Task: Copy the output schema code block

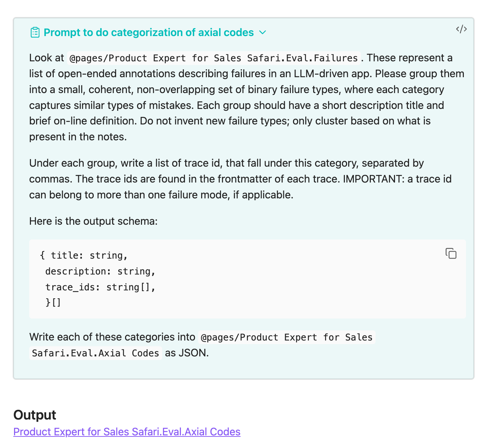Action: [x=451, y=254]
